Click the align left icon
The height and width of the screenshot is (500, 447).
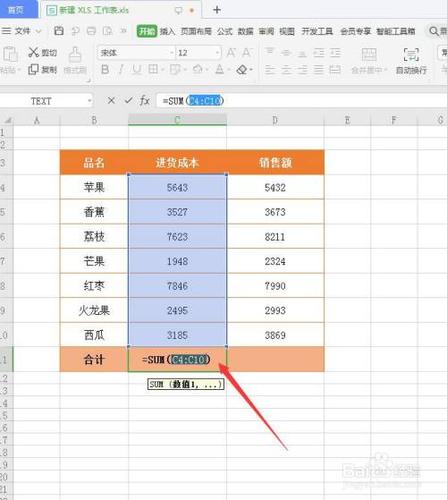point(270,70)
